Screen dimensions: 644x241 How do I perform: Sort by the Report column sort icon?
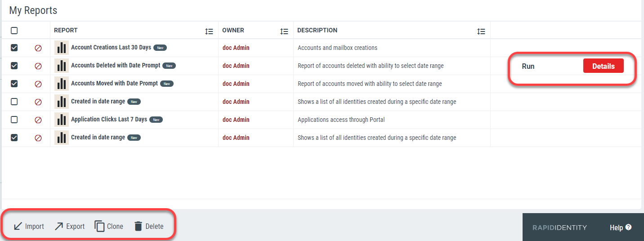[209, 31]
